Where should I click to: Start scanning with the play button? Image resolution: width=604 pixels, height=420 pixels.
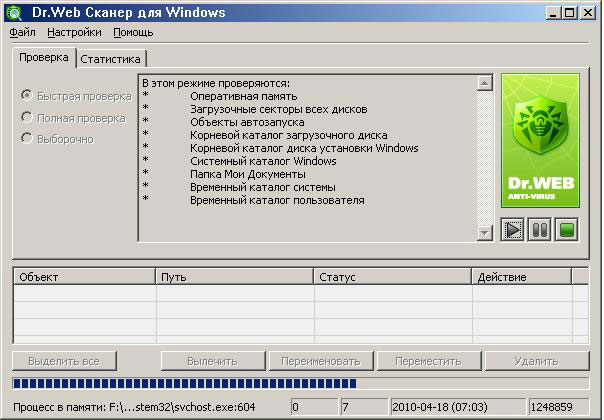point(513,230)
